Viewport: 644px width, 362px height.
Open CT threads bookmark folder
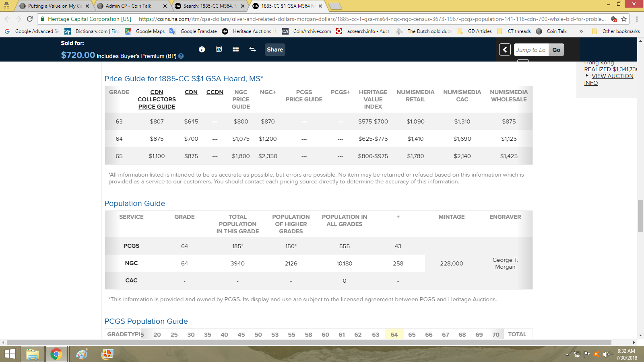514,31
